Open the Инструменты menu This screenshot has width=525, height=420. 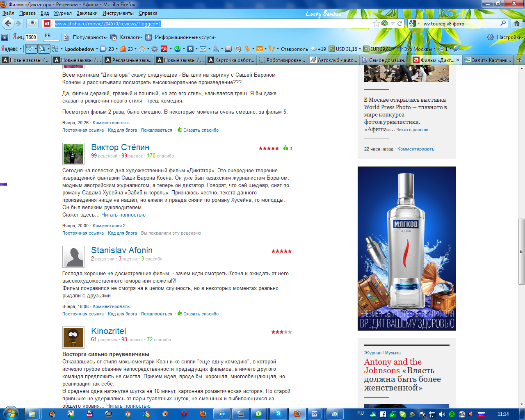[x=118, y=13]
